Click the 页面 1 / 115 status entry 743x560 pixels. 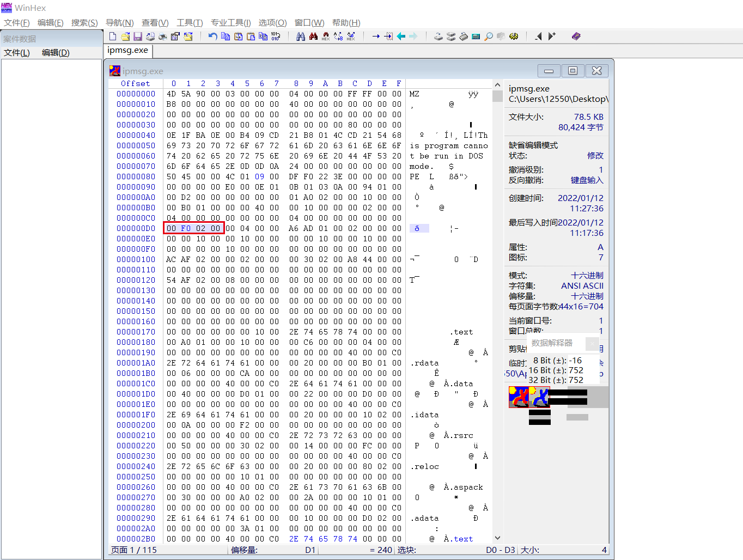tap(134, 550)
